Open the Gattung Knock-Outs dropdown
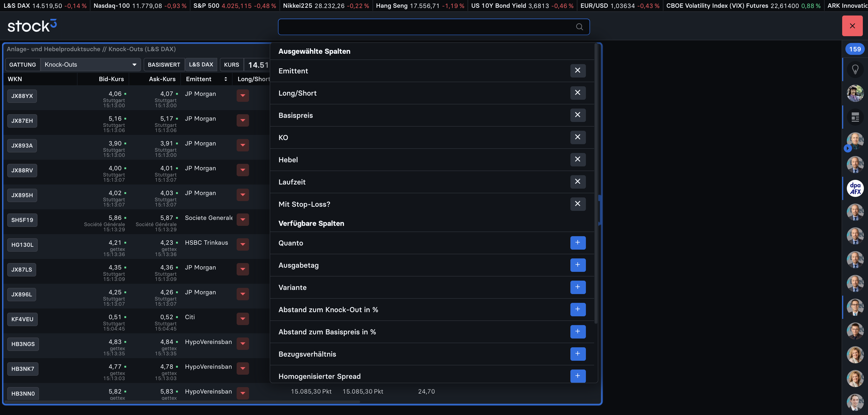The image size is (868, 415). [90, 65]
